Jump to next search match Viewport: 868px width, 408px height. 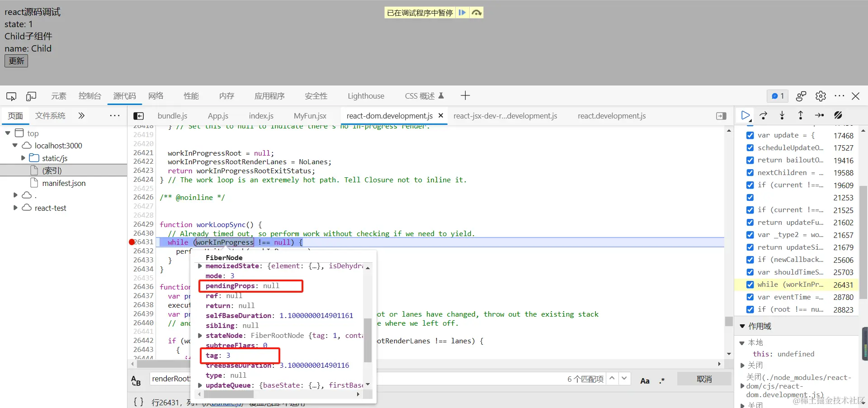tap(624, 378)
